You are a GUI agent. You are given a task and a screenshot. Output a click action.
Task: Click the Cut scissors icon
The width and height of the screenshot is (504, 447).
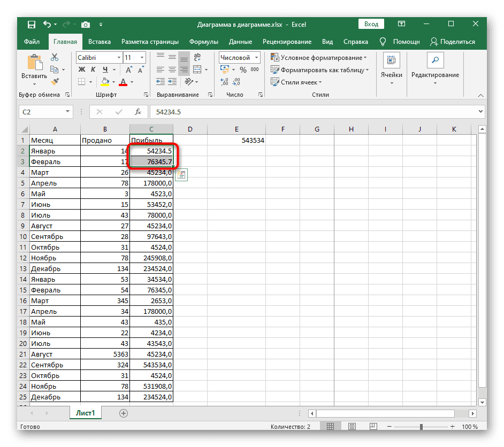click(x=55, y=58)
